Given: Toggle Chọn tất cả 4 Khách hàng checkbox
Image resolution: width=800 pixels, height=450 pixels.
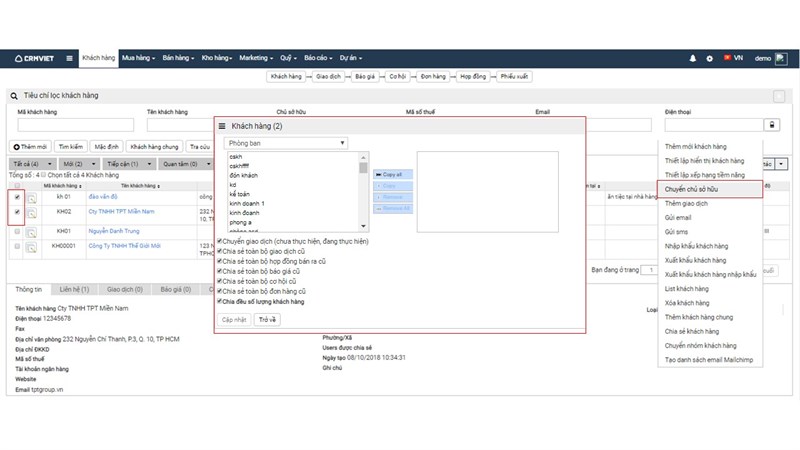Looking at the screenshot, I should [43, 175].
